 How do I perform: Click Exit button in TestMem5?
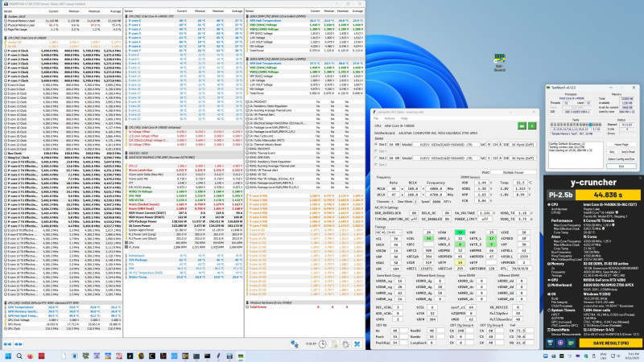click(x=621, y=167)
